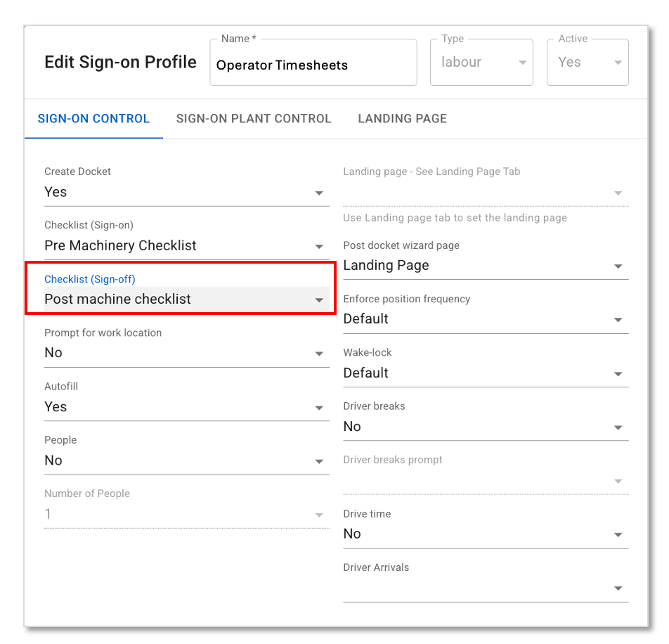The image size is (669, 644).
Task: Expand Prompt for work location dropdown
Action: point(186,353)
